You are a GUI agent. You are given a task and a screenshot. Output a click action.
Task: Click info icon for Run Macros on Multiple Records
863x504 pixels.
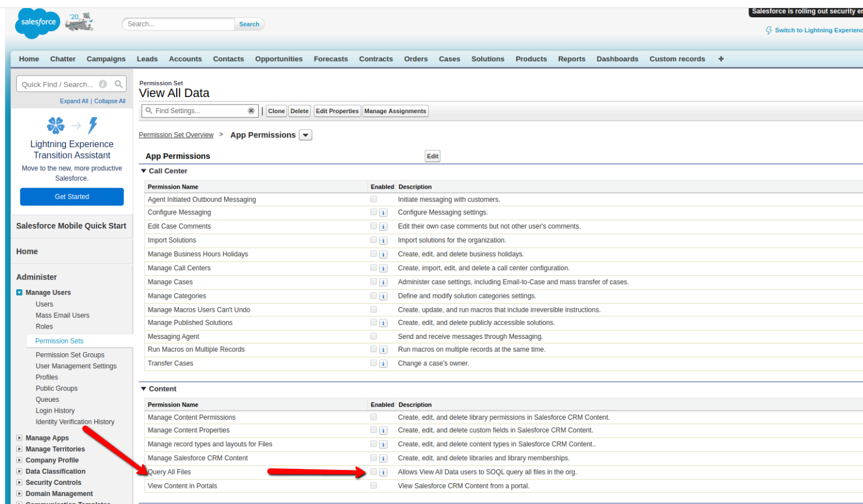(x=383, y=350)
